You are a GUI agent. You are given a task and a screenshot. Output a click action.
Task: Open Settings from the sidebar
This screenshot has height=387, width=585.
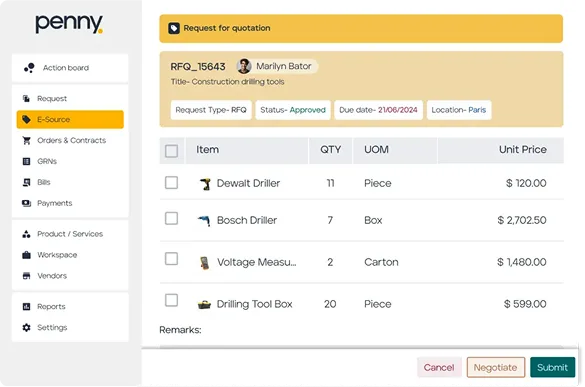[x=70, y=327]
